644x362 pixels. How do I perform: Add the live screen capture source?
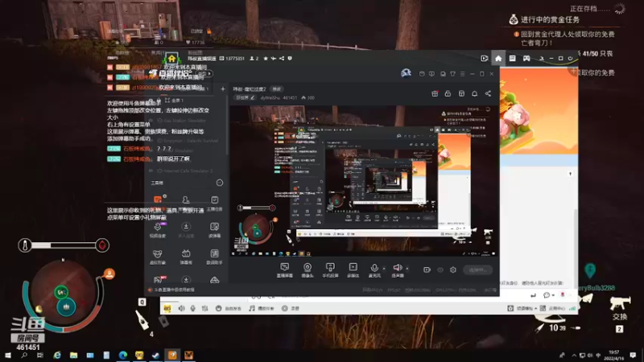click(x=285, y=269)
